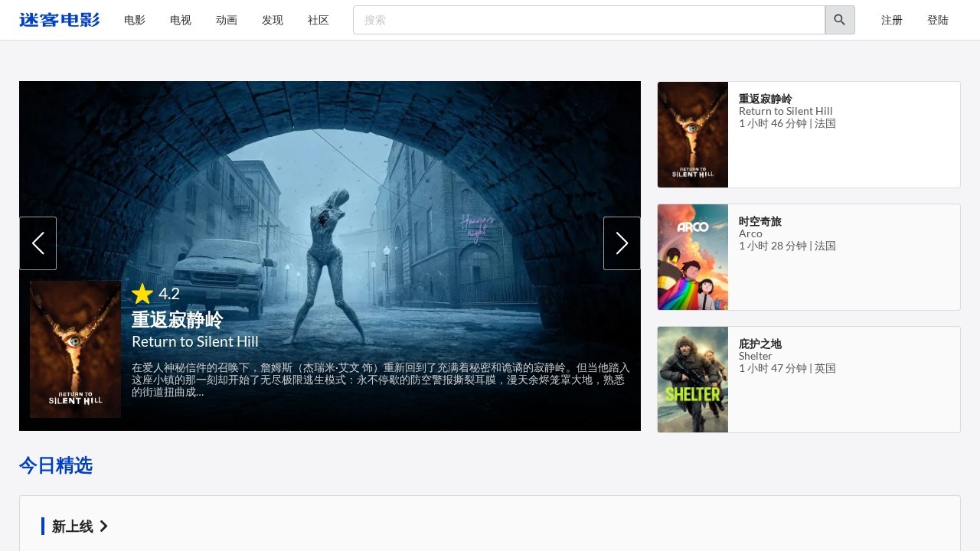Open the 迷客电影 site logo
Viewport: 980px width, 551px height.
point(60,20)
